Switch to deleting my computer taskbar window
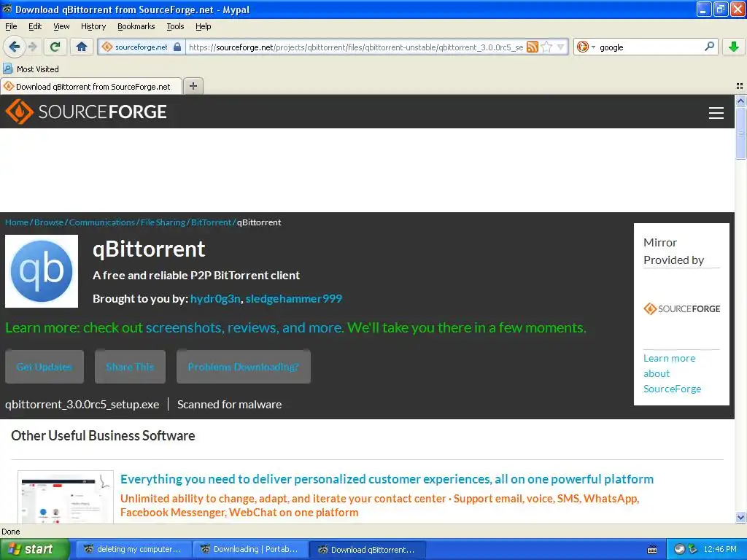Image resolution: width=747 pixels, height=560 pixels. point(134,549)
